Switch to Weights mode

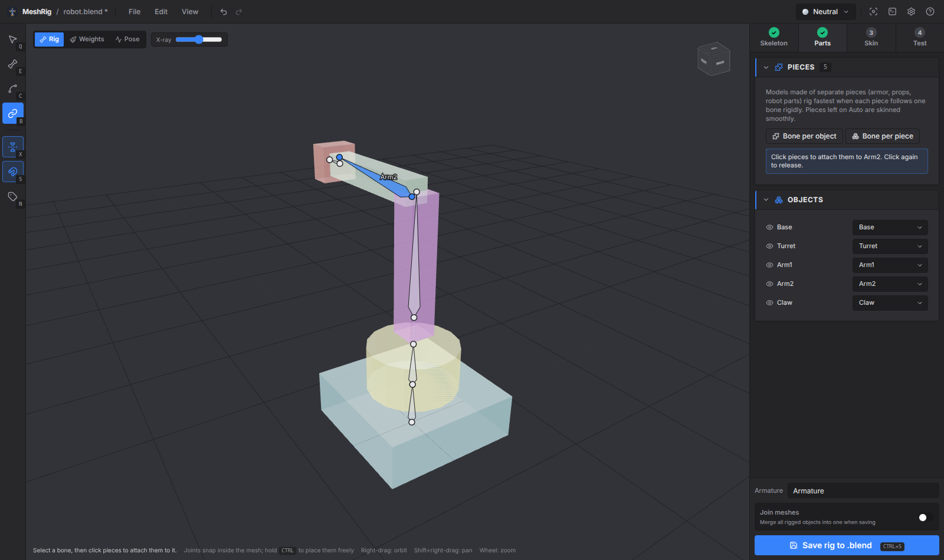(87, 39)
